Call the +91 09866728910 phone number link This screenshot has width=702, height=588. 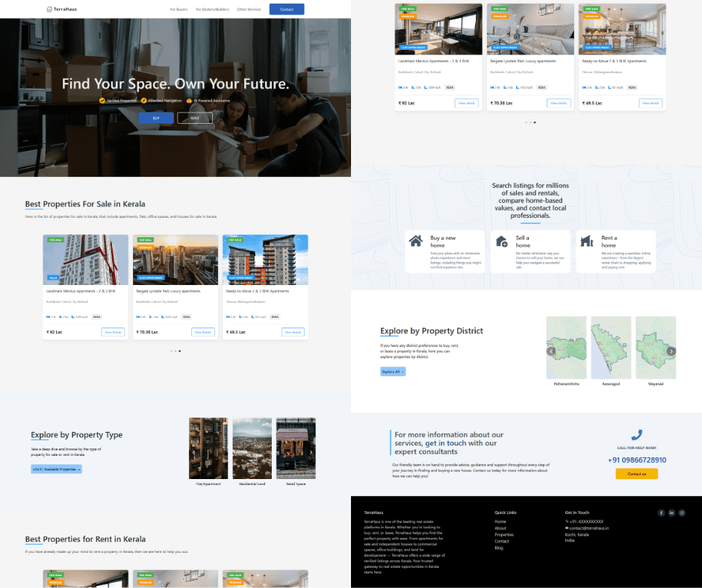click(636, 460)
